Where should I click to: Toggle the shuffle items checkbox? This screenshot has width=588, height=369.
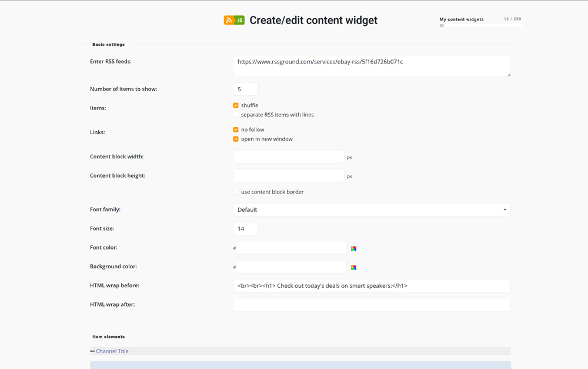pos(236,105)
